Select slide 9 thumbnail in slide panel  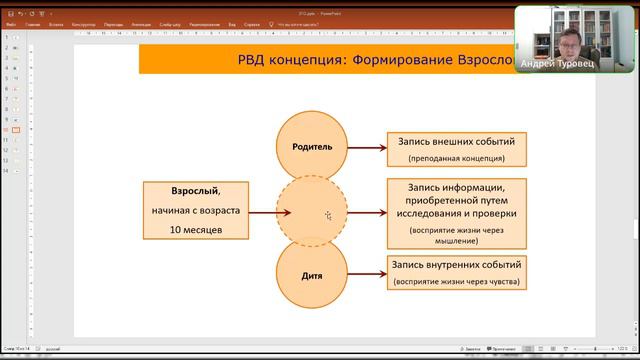tap(16, 120)
